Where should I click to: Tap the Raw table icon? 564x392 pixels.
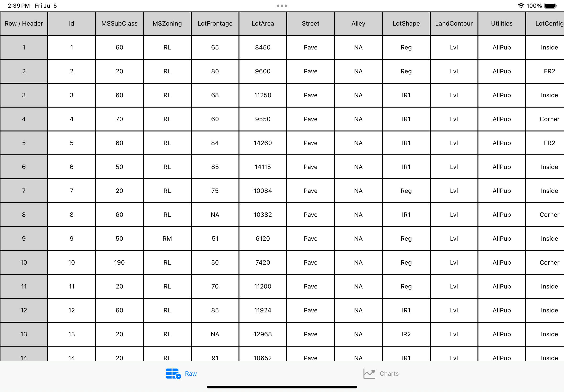coord(173,373)
